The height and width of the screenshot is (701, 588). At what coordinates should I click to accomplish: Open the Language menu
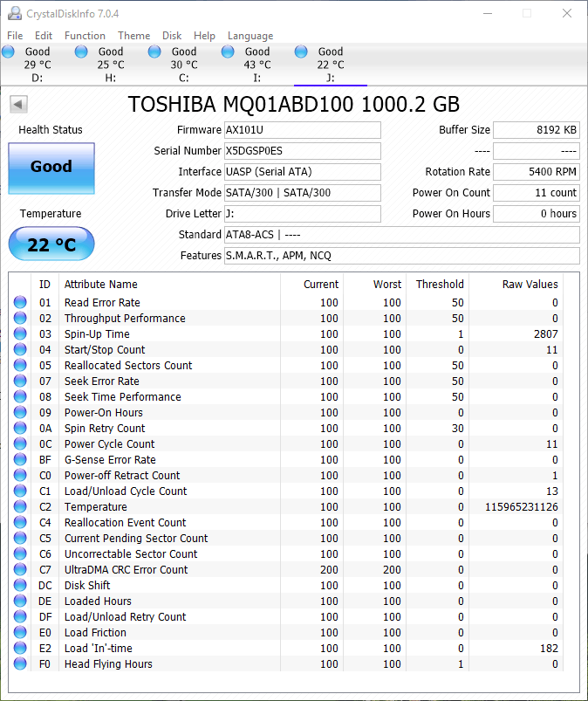pyautogui.click(x=250, y=36)
